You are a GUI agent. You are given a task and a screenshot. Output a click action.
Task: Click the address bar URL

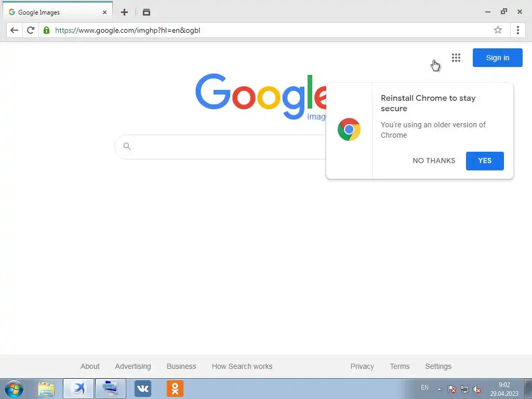click(x=127, y=30)
